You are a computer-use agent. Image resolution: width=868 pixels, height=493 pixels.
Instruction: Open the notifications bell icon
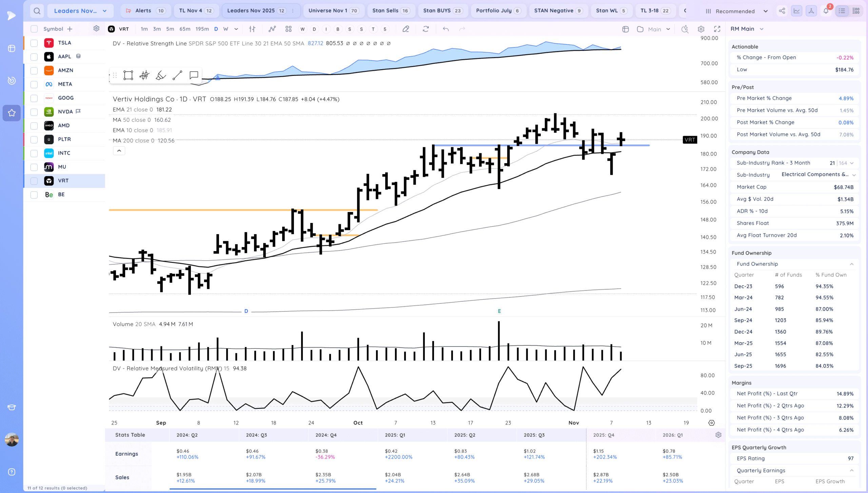click(826, 11)
